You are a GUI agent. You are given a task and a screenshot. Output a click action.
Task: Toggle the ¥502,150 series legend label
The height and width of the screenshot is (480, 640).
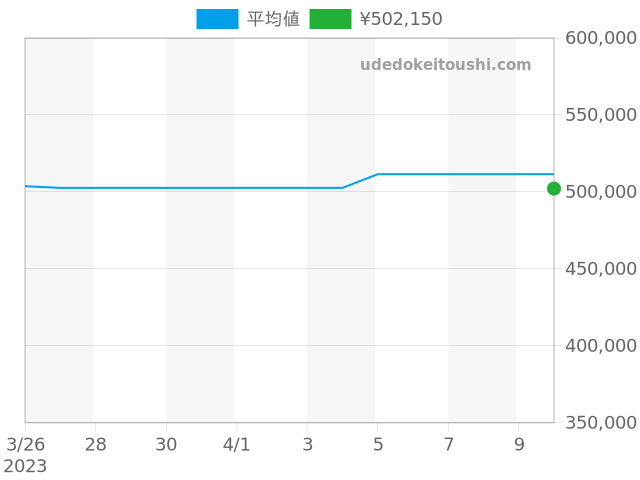coord(400,19)
